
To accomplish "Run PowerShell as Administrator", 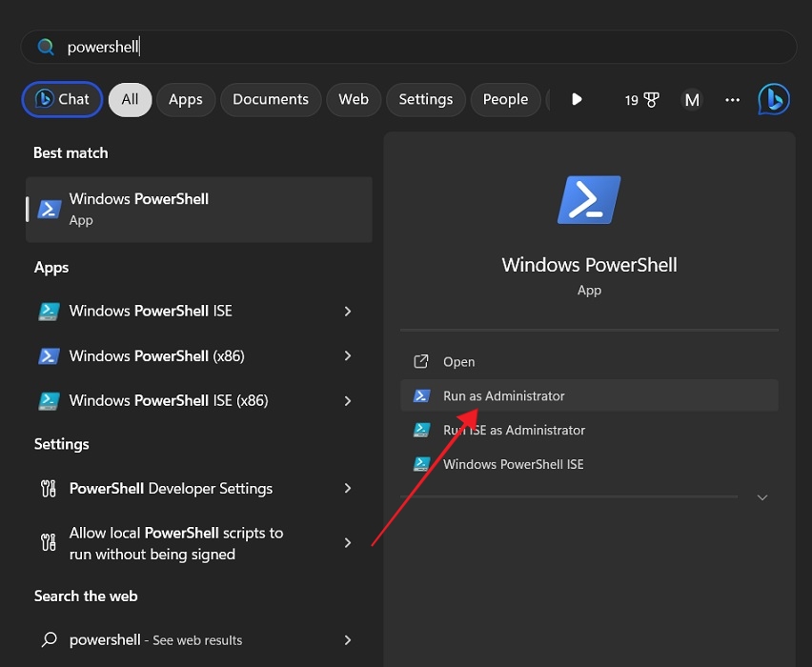I will (503, 395).
